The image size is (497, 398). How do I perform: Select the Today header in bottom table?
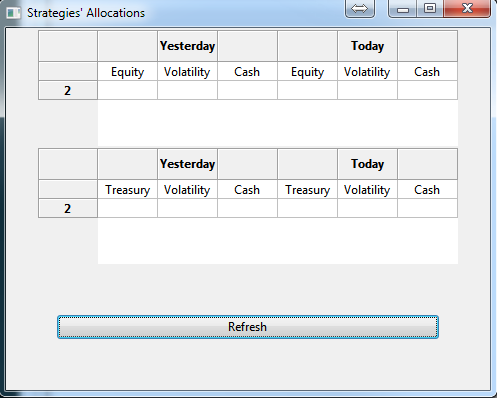tap(367, 164)
